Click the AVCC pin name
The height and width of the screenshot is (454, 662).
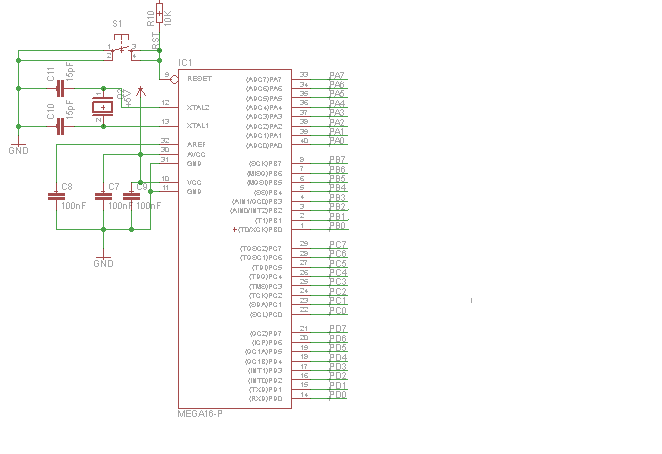point(196,155)
